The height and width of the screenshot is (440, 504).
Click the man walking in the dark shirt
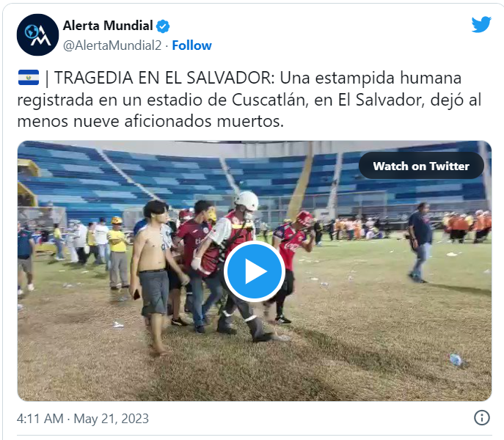(x=420, y=243)
